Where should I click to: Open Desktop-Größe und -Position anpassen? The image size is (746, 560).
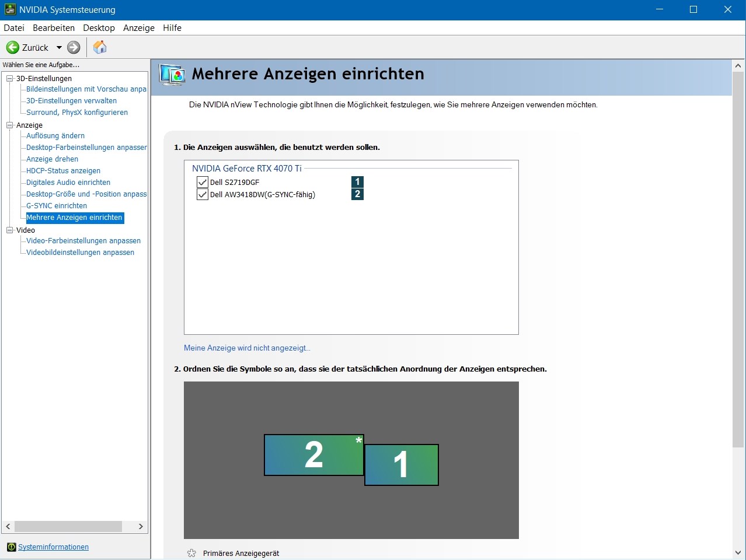click(86, 194)
